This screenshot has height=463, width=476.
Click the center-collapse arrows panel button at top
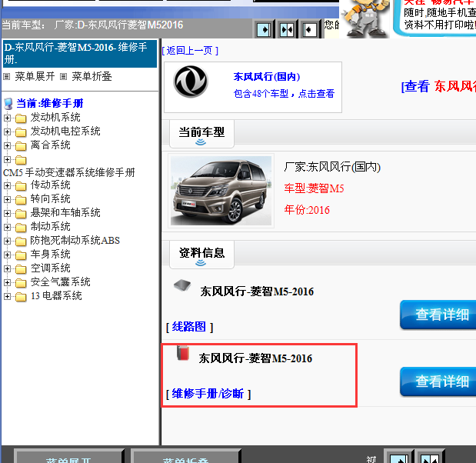point(287,29)
